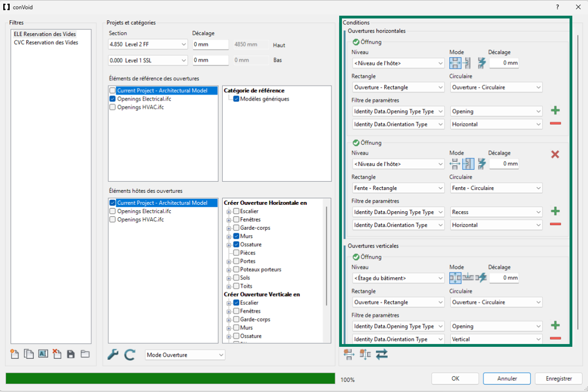Open the 4.850 Level 2 FF section dropdown

coord(148,44)
